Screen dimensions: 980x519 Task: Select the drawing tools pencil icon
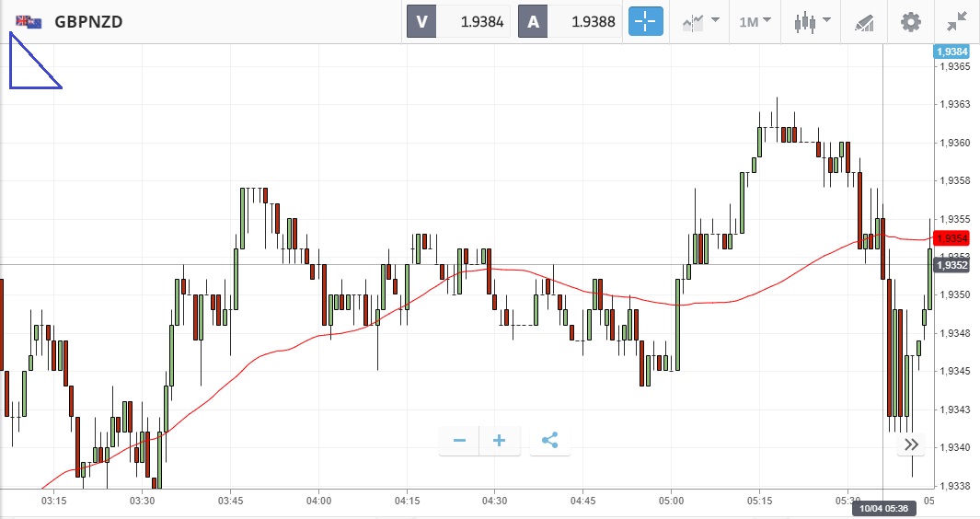[864, 22]
